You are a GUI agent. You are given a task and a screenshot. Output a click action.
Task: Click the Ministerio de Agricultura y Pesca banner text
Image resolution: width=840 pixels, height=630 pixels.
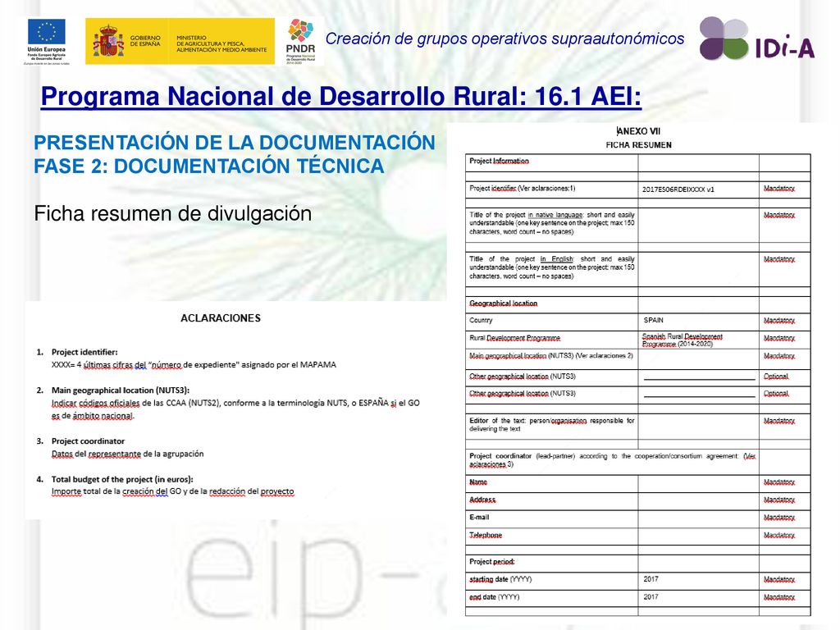[221, 44]
